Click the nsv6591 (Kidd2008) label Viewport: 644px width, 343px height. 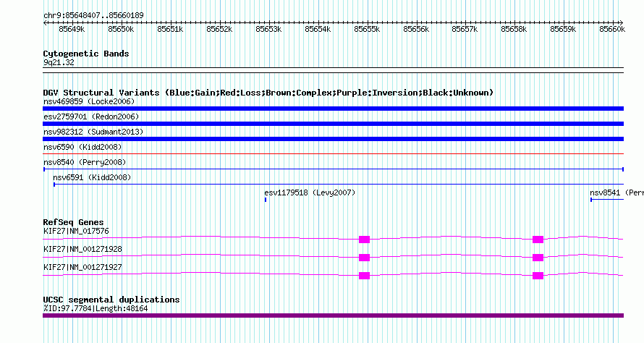pos(92,177)
